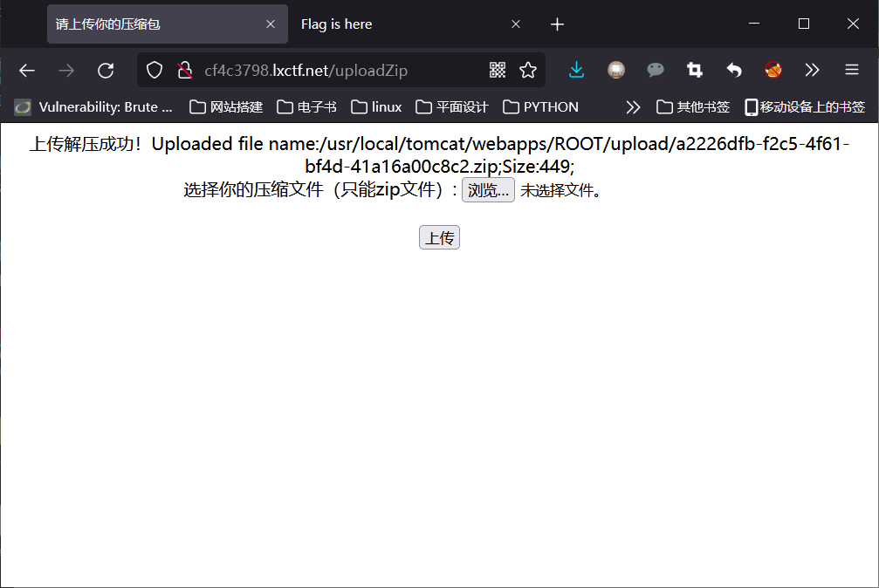Close the browser window
The width and height of the screenshot is (879, 588).
click(x=853, y=24)
